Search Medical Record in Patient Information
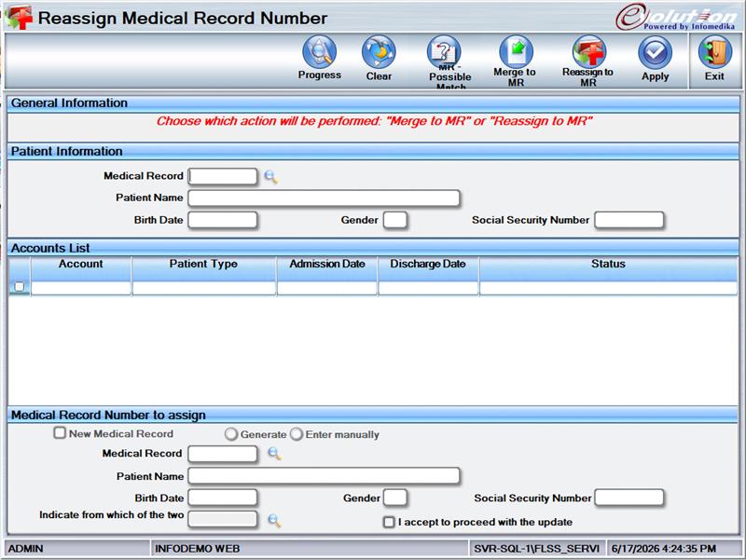The height and width of the screenshot is (560, 746). click(270, 177)
